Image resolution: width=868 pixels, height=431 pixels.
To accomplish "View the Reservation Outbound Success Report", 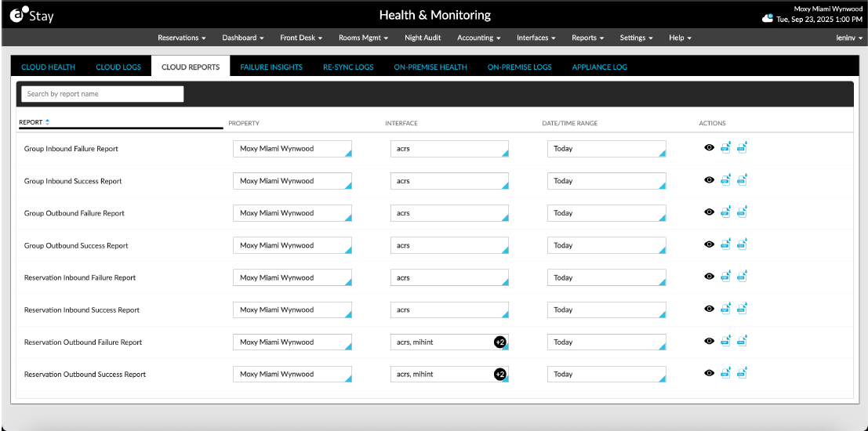I will 709,373.
